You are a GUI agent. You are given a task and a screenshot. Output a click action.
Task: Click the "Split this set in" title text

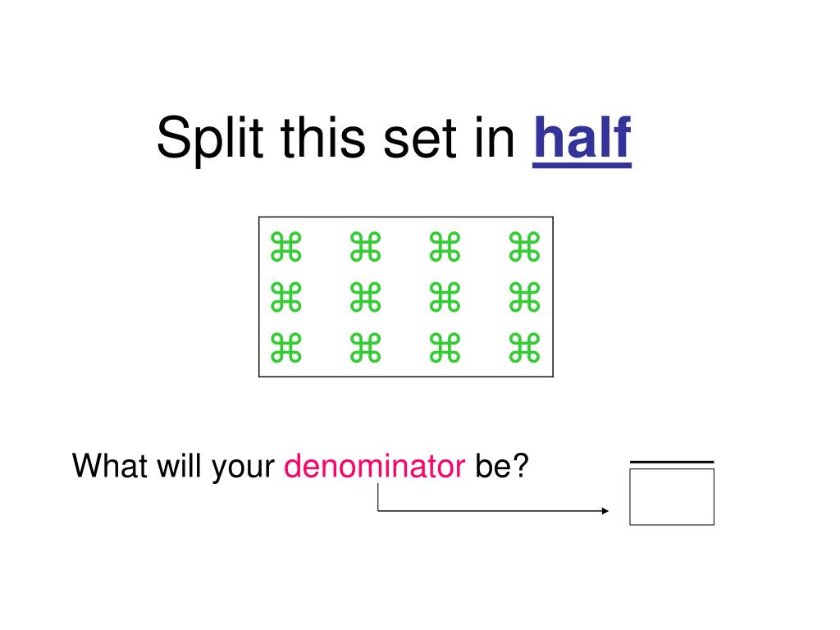pyautogui.click(x=336, y=139)
